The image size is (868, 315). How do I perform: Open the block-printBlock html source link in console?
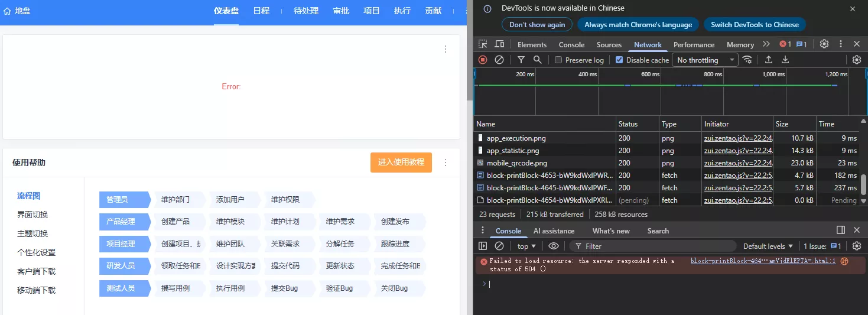pos(763,261)
